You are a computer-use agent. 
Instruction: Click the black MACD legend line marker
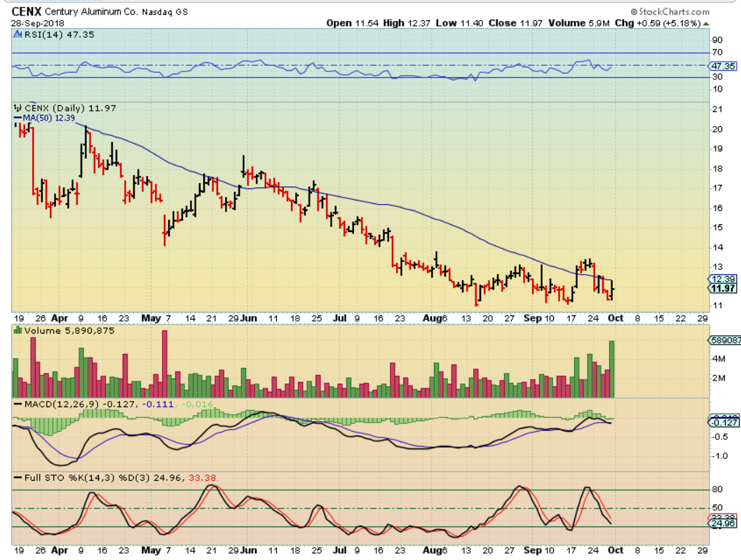(x=18, y=404)
